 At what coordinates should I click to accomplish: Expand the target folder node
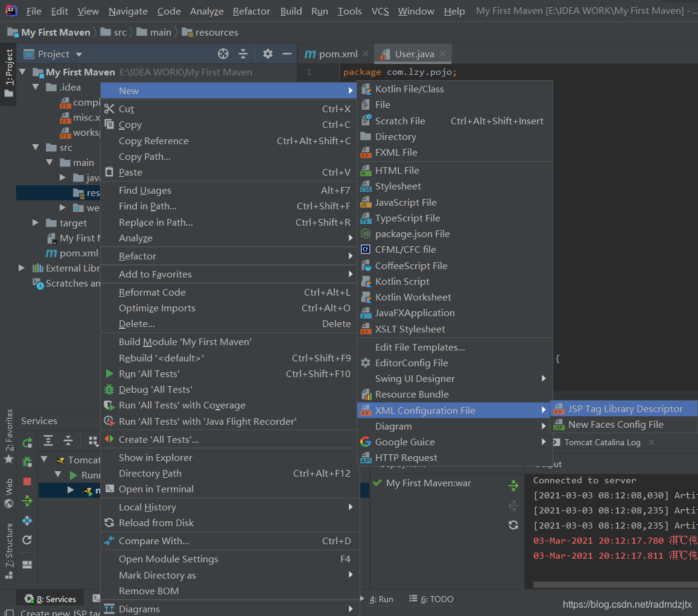[x=36, y=223]
